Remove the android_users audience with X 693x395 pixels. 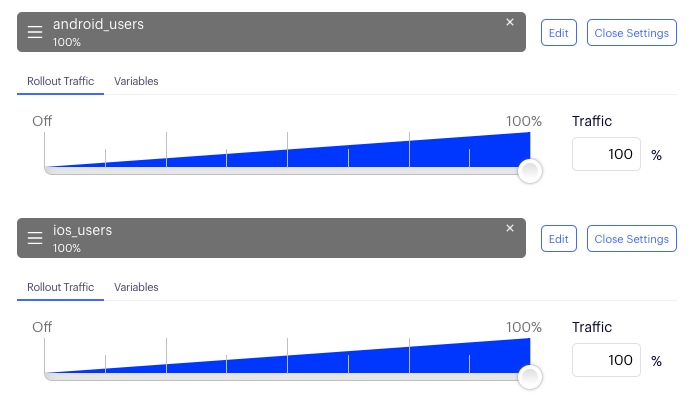pyautogui.click(x=510, y=22)
